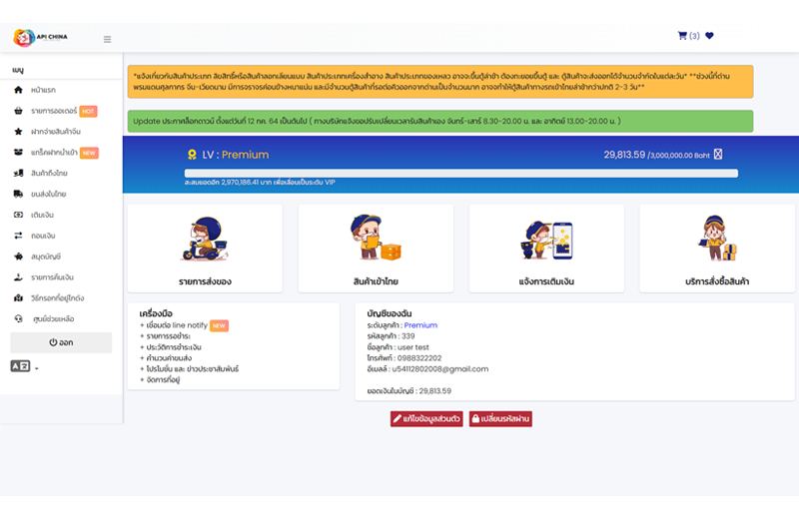Open the star icon sidebar menu item
799x532 pixels.
tap(47, 132)
